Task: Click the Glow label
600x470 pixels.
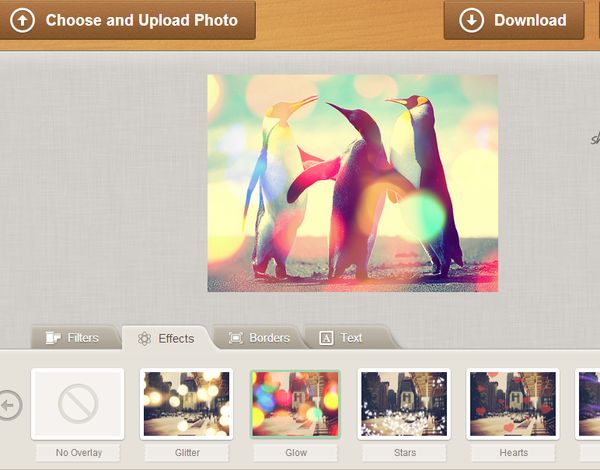Action: point(296,453)
